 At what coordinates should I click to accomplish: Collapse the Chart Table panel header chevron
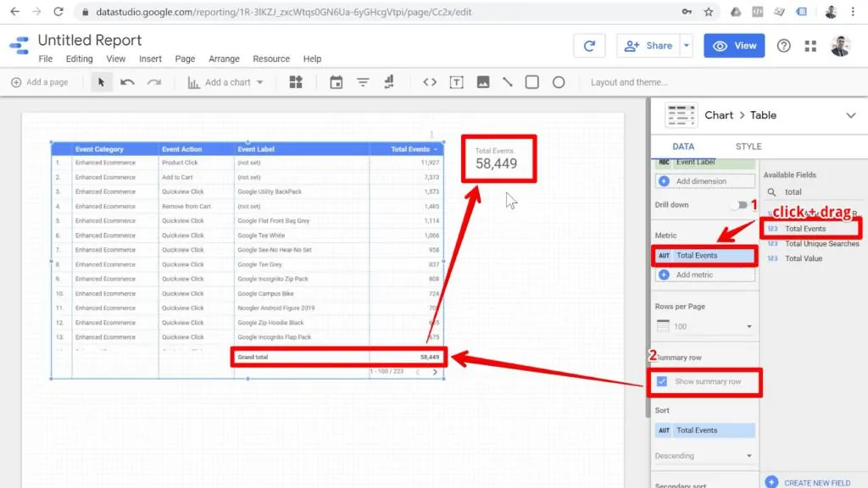[851, 114]
